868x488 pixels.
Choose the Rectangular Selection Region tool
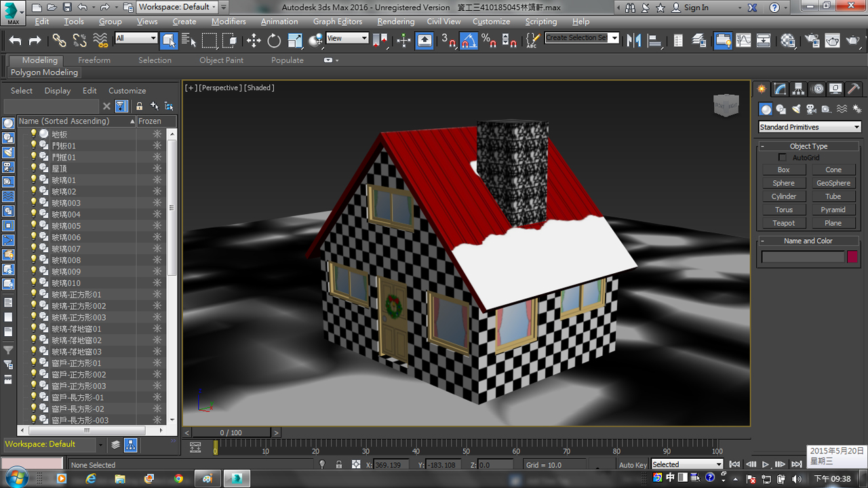click(x=210, y=41)
